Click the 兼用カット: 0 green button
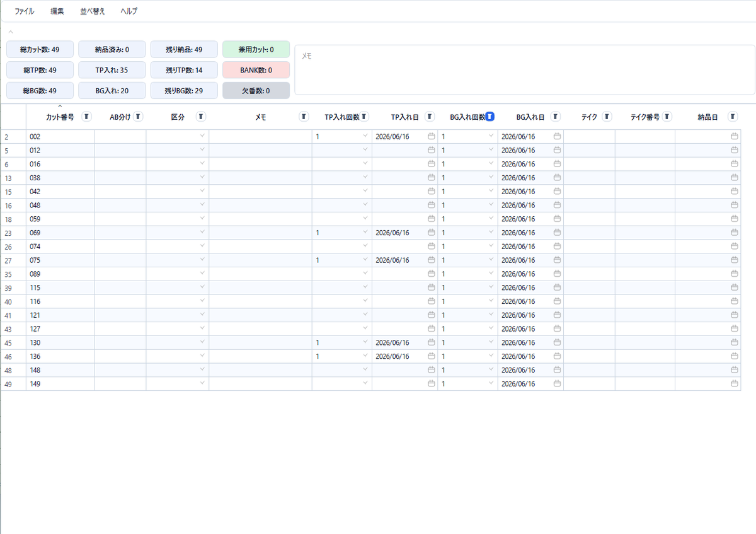Viewport: 756px width, 534px height. [x=256, y=49]
